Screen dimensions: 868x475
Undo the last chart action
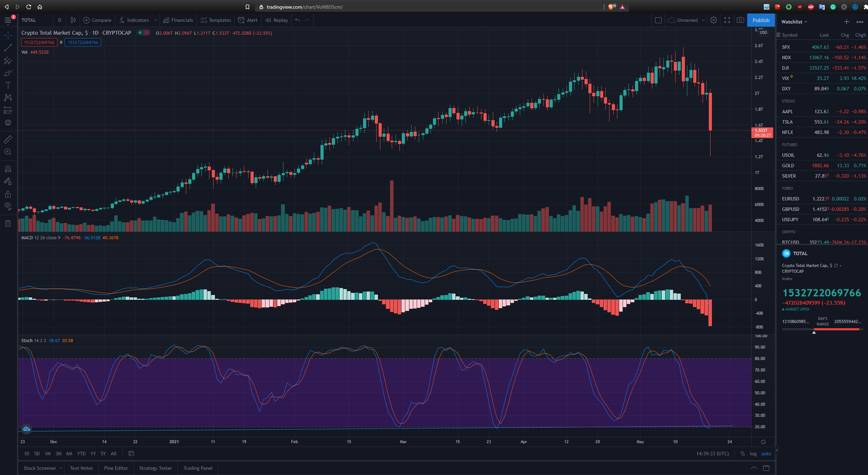click(297, 20)
